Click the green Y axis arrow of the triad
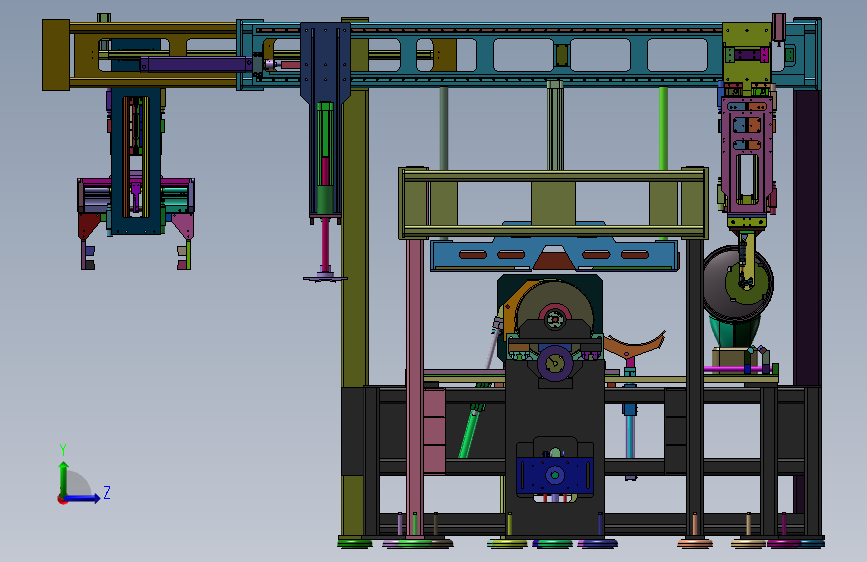This screenshot has height=562, width=867. [64, 478]
